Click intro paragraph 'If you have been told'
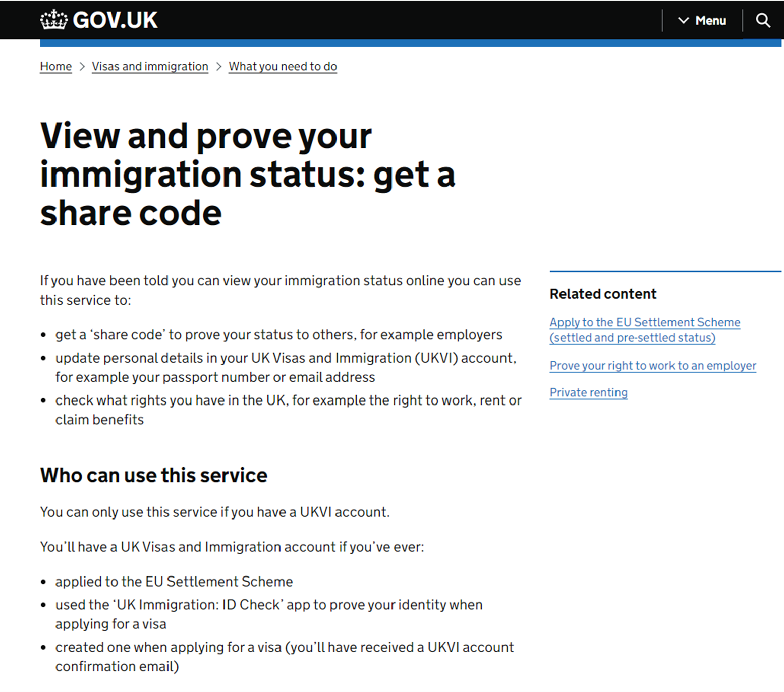The height and width of the screenshot is (692, 784). [281, 290]
